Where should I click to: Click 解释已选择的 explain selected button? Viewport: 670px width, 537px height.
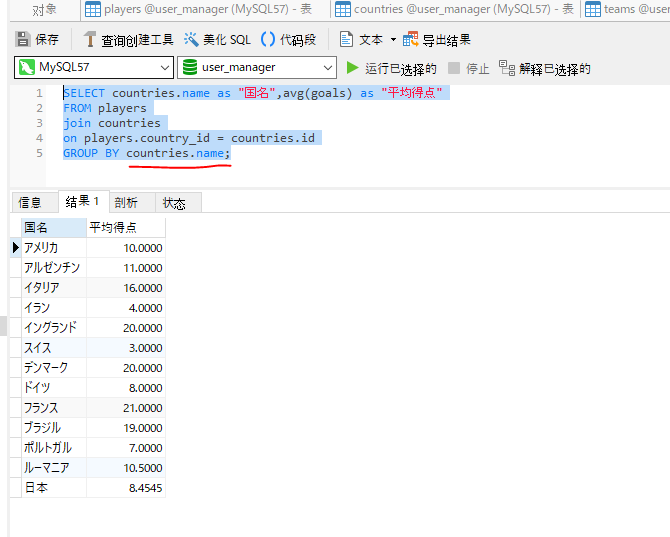coord(544,68)
